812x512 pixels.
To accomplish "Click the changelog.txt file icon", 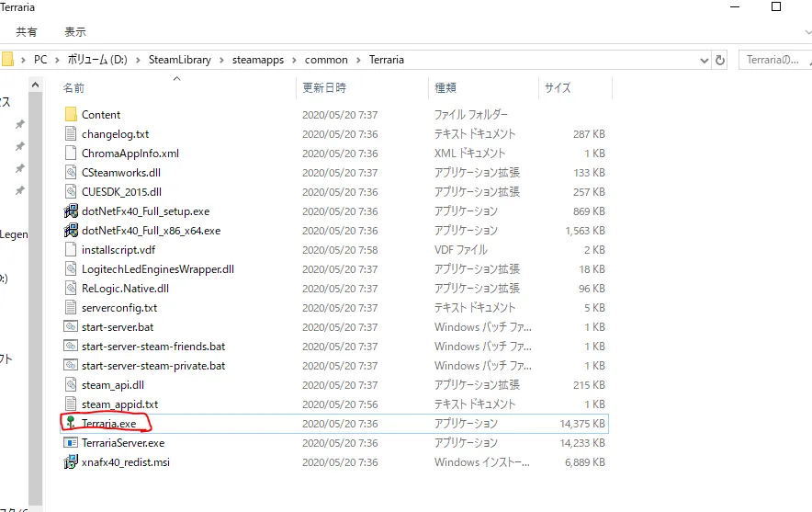I will coord(71,133).
